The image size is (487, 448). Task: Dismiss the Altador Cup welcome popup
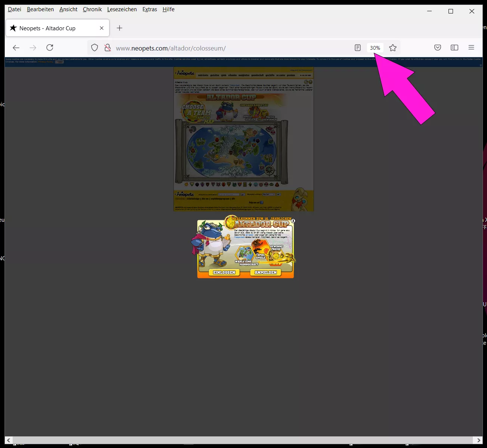click(x=293, y=221)
